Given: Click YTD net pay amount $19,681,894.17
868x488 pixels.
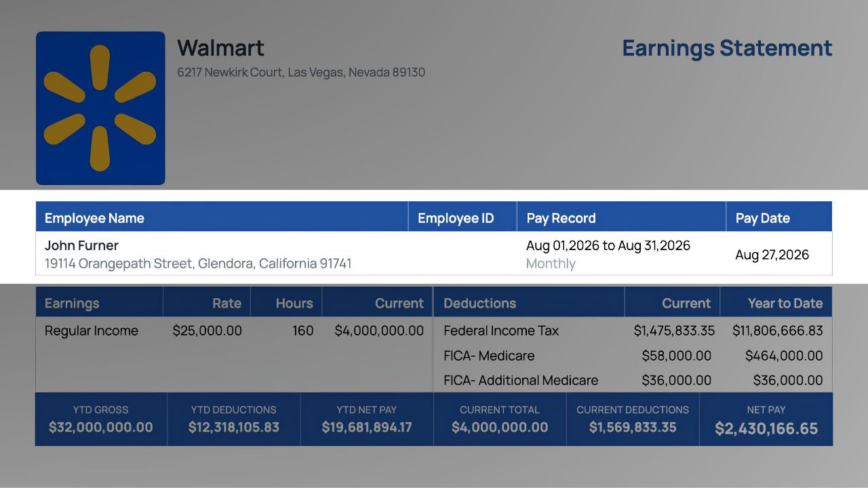Looking at the screenshot, I should coord(367,428).
